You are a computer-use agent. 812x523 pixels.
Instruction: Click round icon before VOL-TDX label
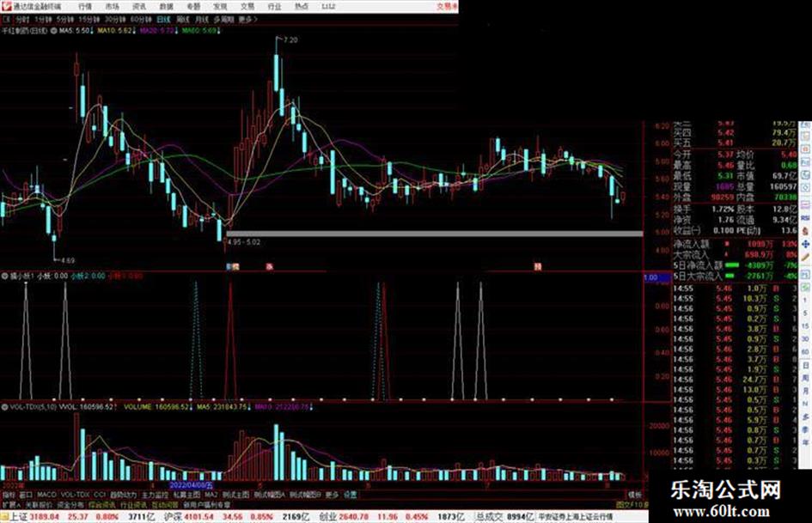click(5, 407)
